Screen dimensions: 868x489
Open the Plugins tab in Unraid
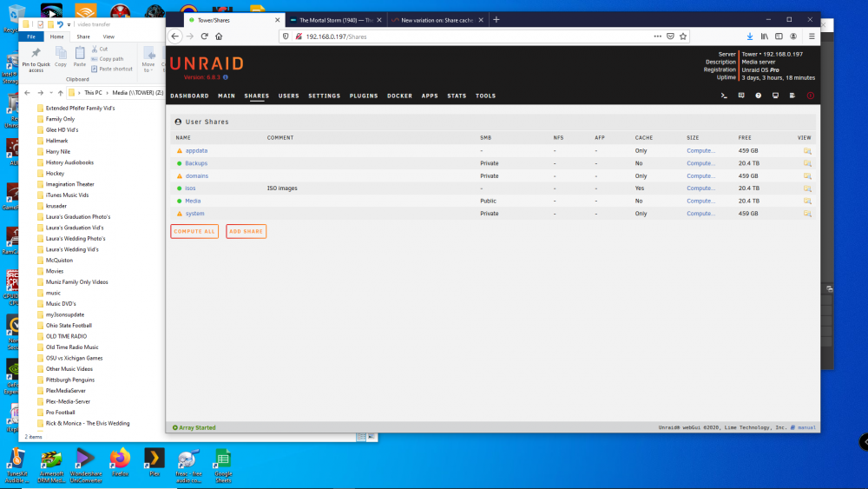click(364, 96)
